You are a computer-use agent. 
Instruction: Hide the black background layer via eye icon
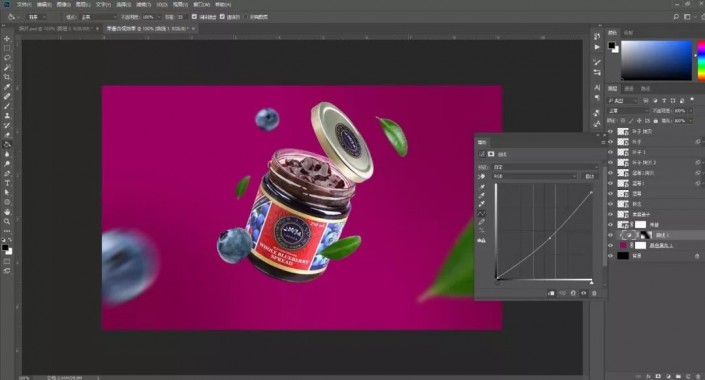pyautogui.click(x=610, y=256)
